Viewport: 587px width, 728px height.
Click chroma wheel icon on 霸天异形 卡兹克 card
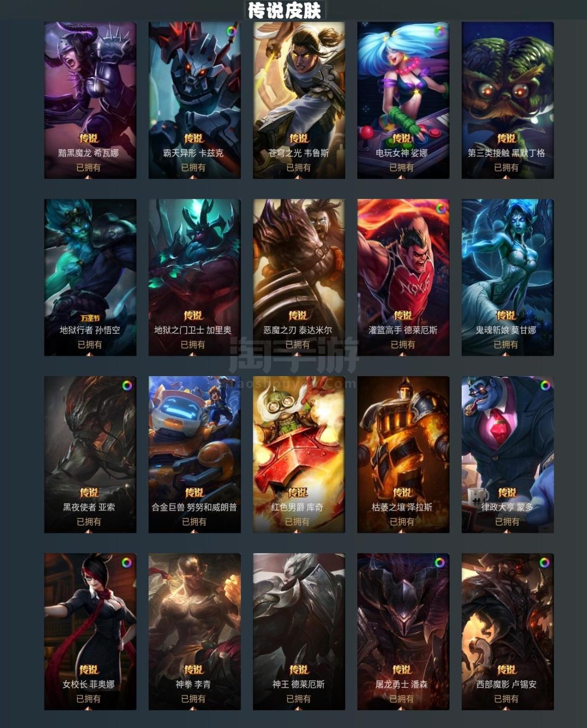tap(232, 31)
